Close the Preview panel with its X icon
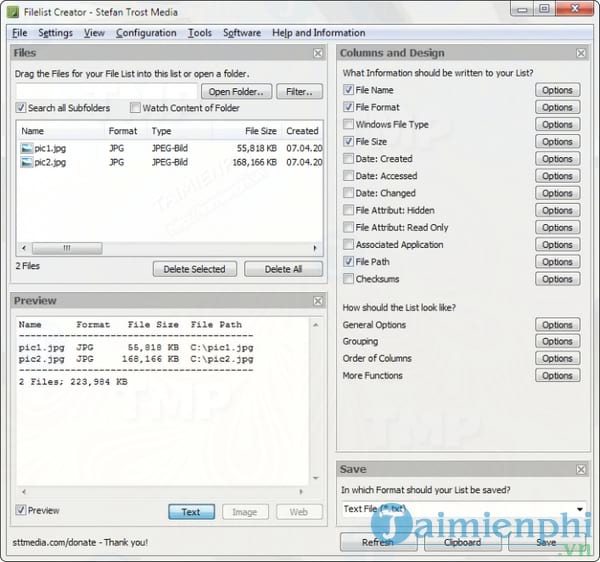The width and height of the screenshot is (600, 562). click(x=318, y=301)
